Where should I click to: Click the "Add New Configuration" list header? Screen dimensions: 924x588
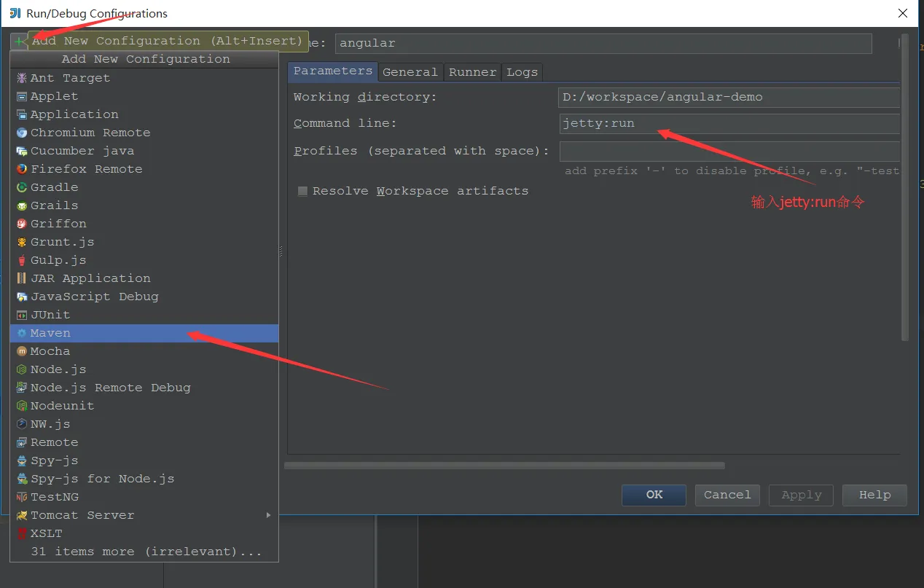[x=144, y=59]
